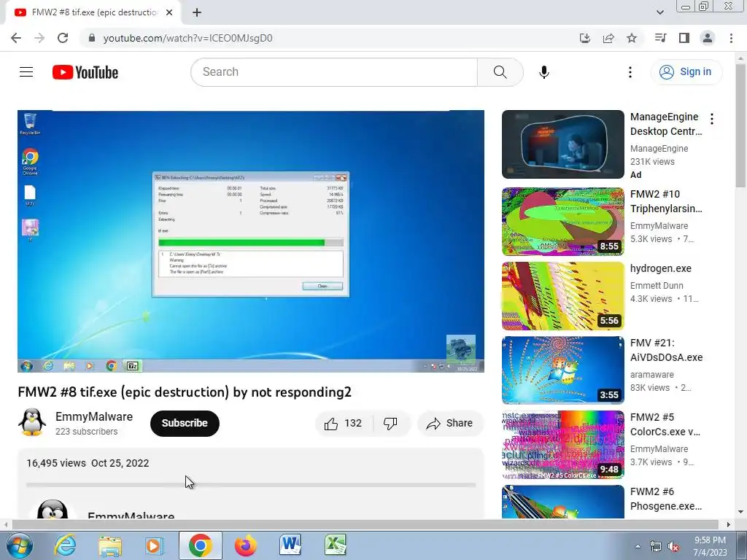Start voice search with microphone icon
Viewport: 747px width, 560px height.
[x=544, y=72]
